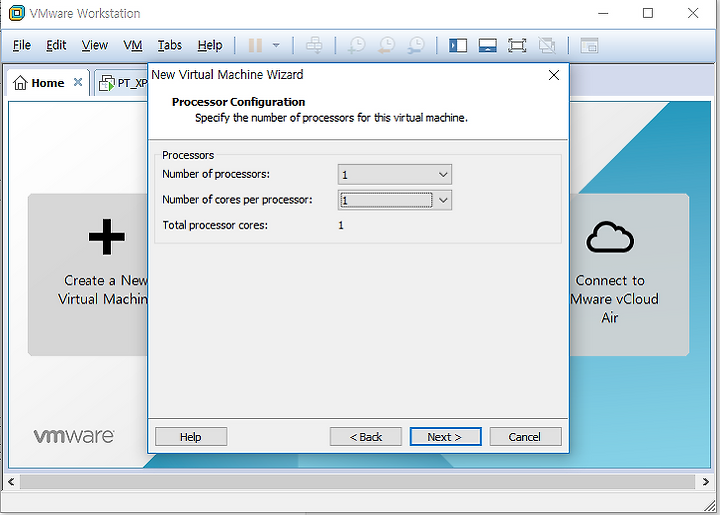
Task: Maximize the VMware Workstation window
Action: pos(648,13)
